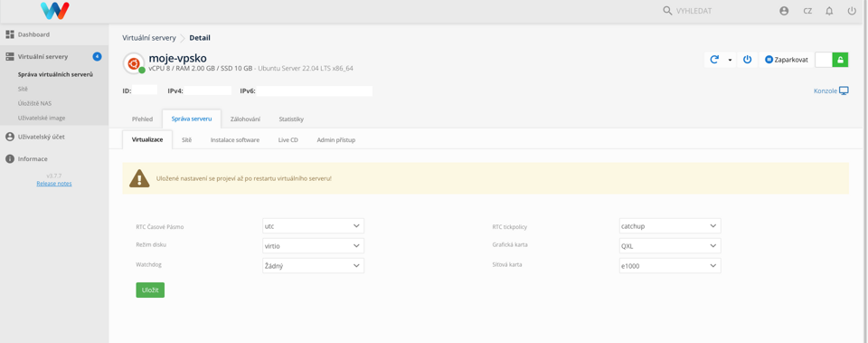Click the Virtuální servery server icon
The image size is (868, 343).
tap(9, 56)
